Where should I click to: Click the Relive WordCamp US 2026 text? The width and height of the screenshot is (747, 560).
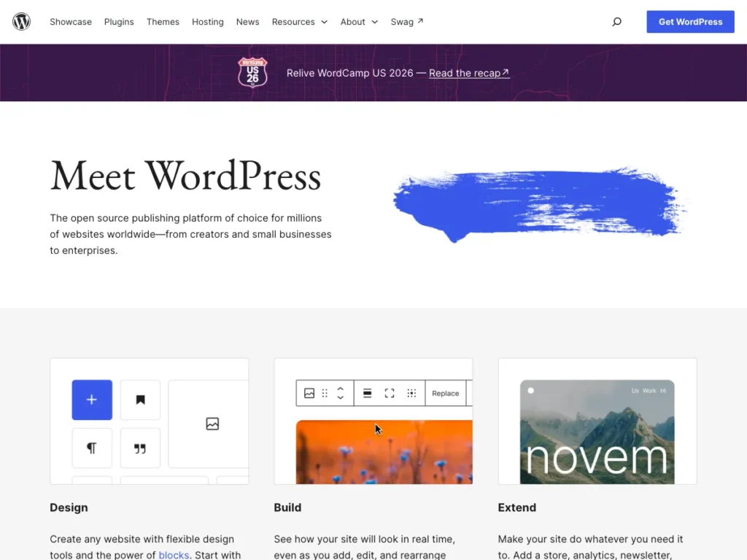click(x=349, y=73)
